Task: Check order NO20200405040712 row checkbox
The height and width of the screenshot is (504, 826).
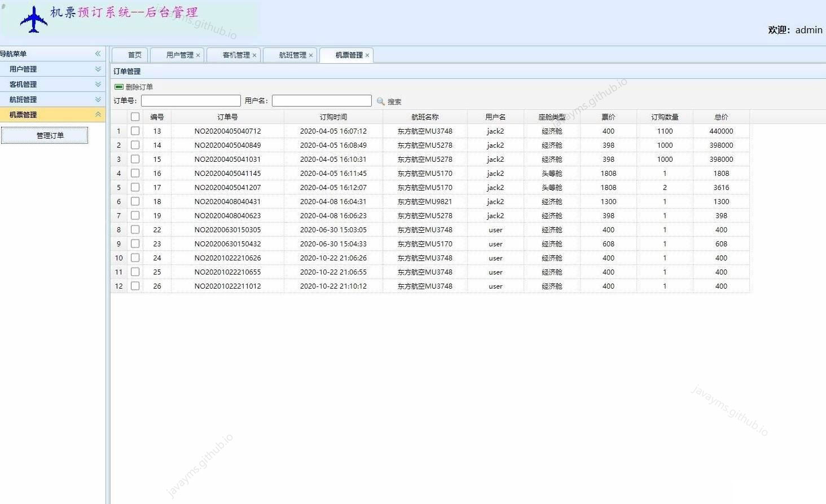Action: coord(135,131)
